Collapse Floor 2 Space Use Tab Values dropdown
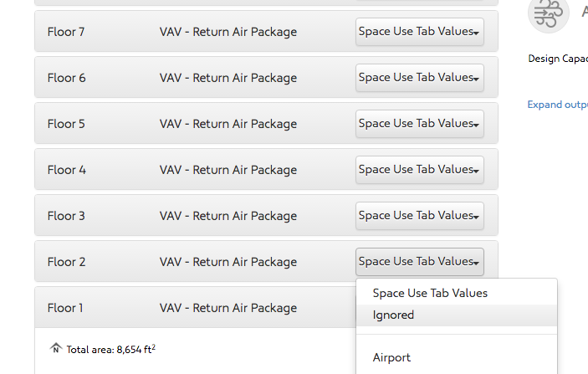Image resolution: width=588 pixels, height=374 pixels. click(420, 262)
